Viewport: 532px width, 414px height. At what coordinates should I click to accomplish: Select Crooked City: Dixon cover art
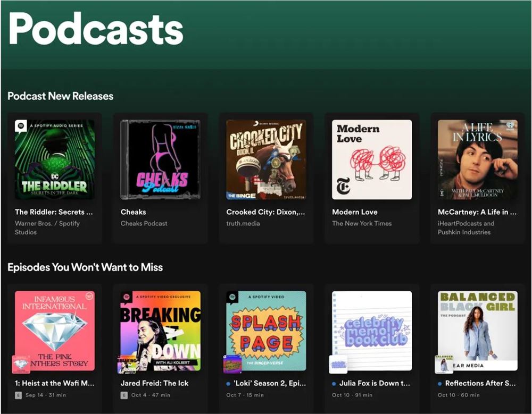pos(266,159)
